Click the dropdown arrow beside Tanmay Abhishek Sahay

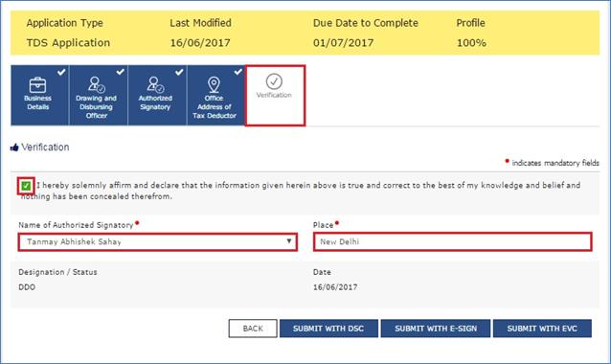point(289,241)
